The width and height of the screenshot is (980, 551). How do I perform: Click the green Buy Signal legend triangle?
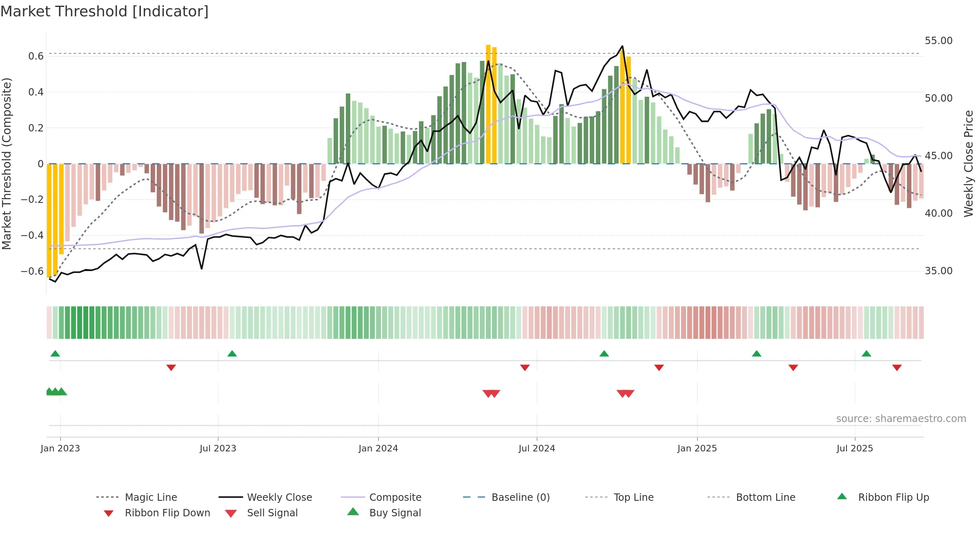coord(353,511)
